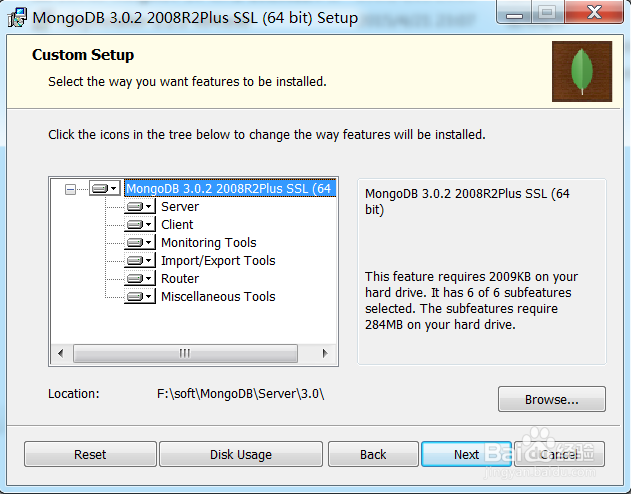Click the Reset button

pyautogui.click(x=90, y=454)
